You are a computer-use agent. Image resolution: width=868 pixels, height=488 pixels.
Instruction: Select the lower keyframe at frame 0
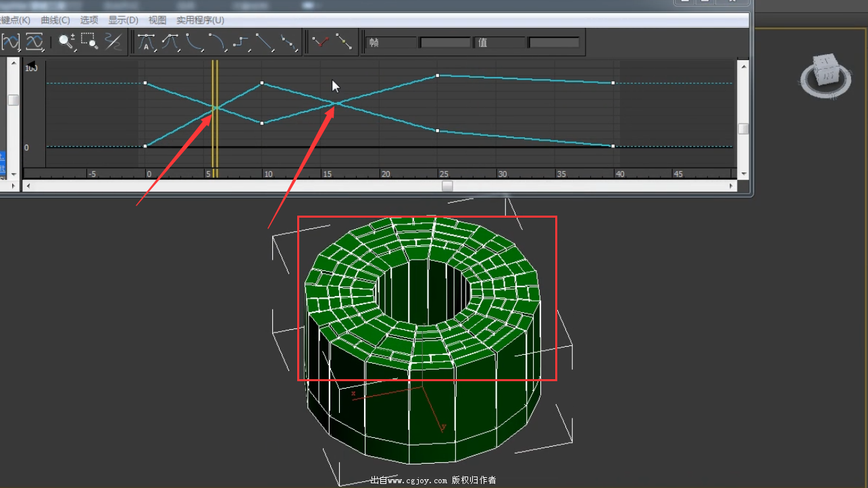tap(145, 146)
